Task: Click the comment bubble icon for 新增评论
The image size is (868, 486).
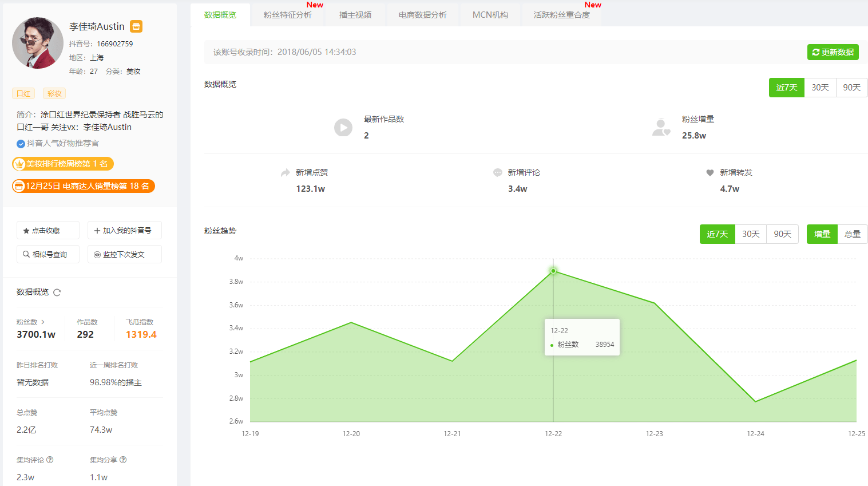Action: pos(498,172)
